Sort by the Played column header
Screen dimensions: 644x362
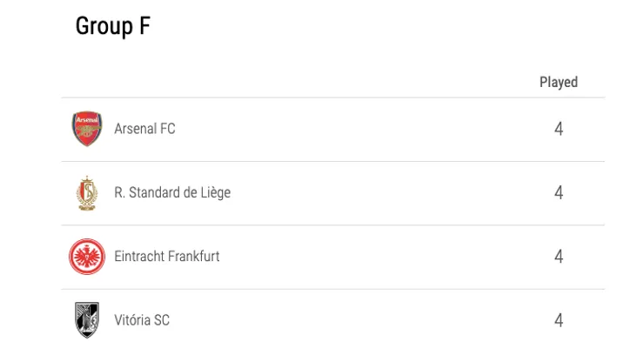558,82
